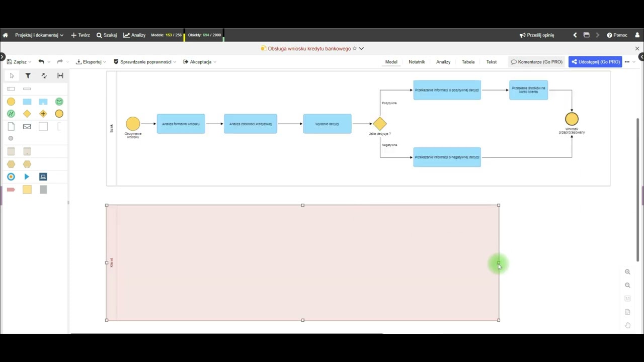Pick the yellow start event circle

(11, 102)
